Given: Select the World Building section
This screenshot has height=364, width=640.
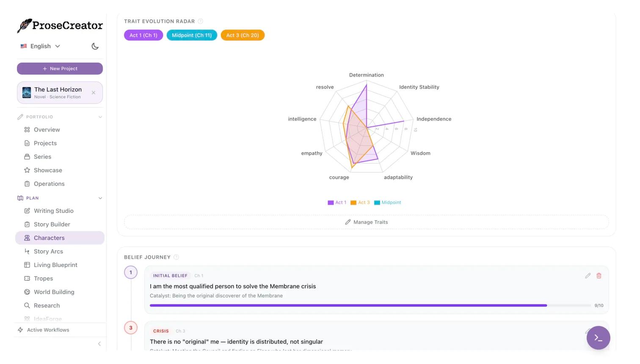Looking at the screenshot, I should pos(54,292).
